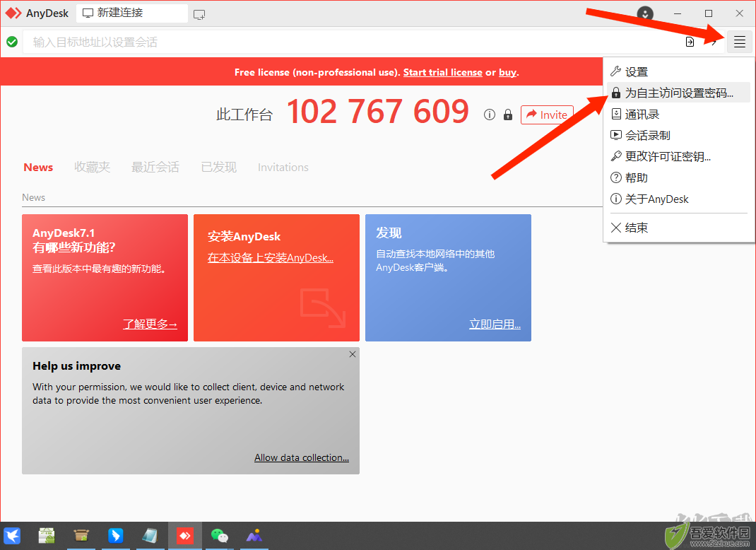Open 设置 from the menu
756x550 pixels.
678,72
